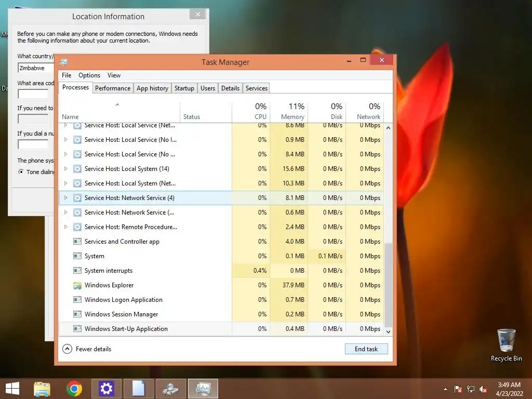Open the Options menu

pyautogui.click(x=89, y=75)
